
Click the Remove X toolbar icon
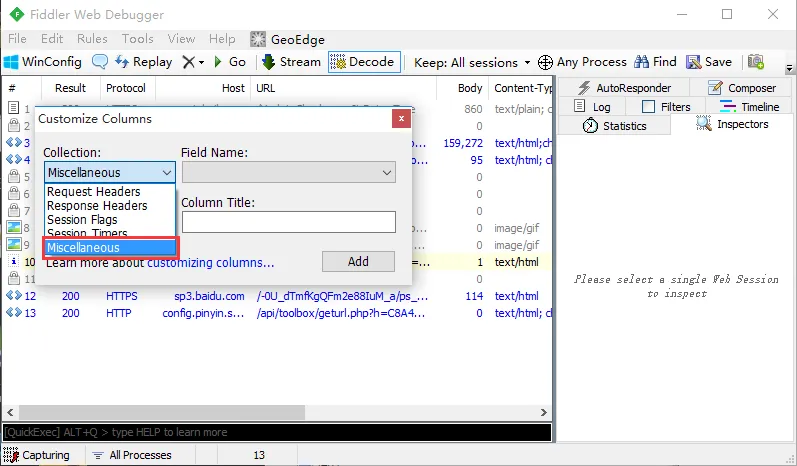tap(189, 63)
